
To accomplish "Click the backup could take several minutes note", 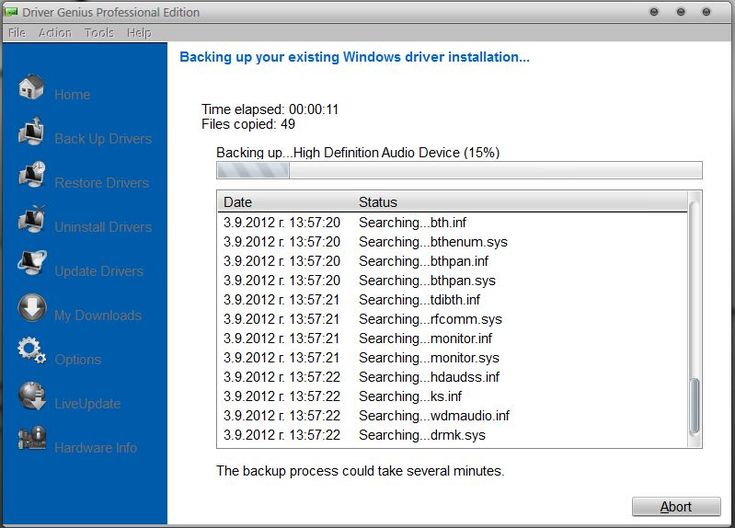I will click(360, 471).
